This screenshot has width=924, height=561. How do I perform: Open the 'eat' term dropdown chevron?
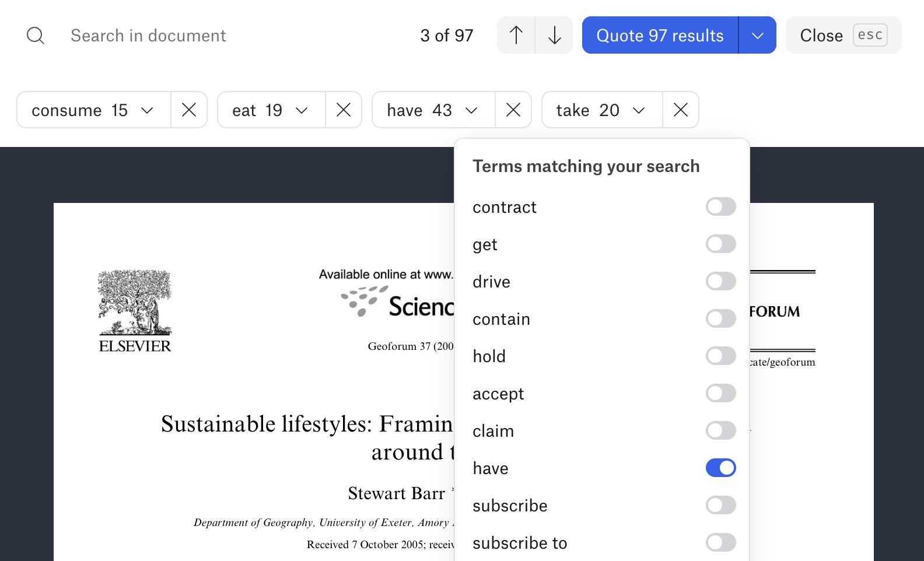click(302, 110)
